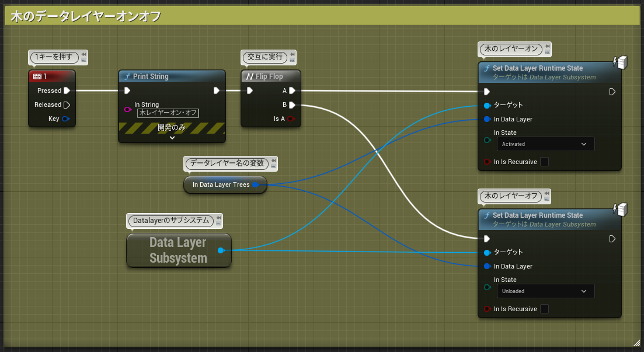This screenshot has width=644, height=352.
Task: Toggle In Is Recursive on the Unloaded node
Action: tap(544, 309)
